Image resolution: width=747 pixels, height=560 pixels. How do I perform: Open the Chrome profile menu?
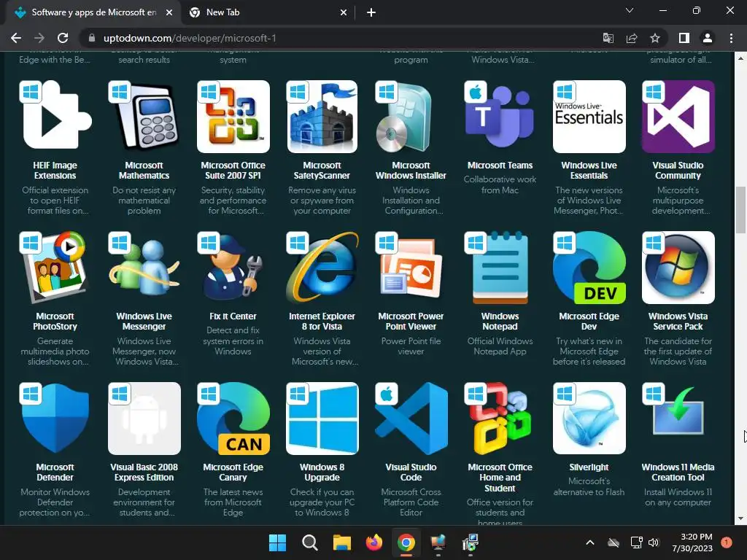click(708, 38)
